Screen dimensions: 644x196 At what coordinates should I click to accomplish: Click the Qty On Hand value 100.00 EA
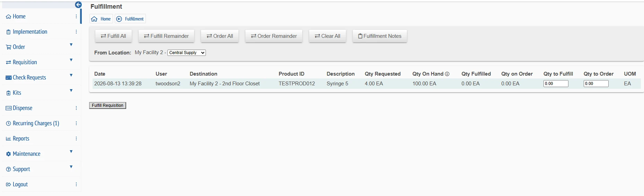(424, 84)
